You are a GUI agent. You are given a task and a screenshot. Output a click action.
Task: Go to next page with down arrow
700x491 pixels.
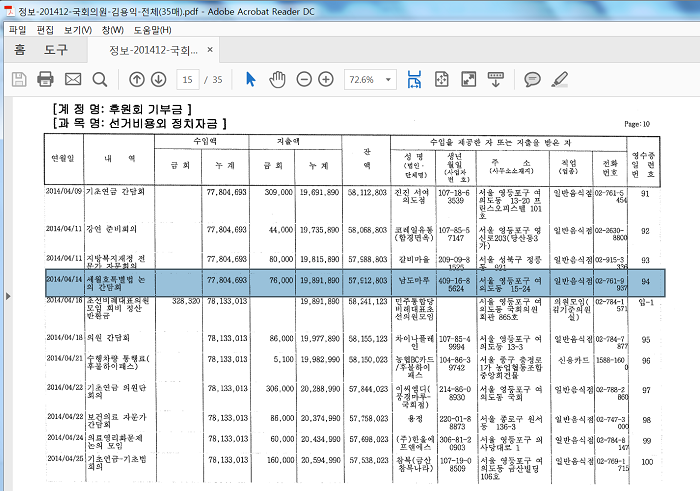[159, 79]
